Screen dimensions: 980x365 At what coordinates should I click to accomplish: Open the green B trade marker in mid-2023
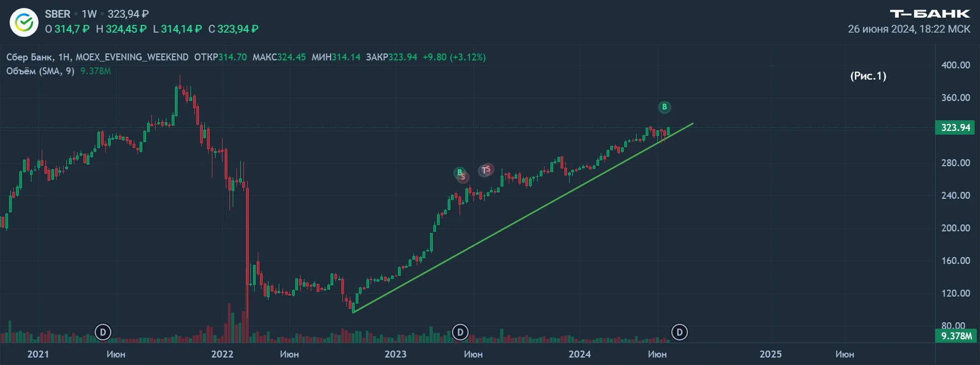tap(459, 173)
